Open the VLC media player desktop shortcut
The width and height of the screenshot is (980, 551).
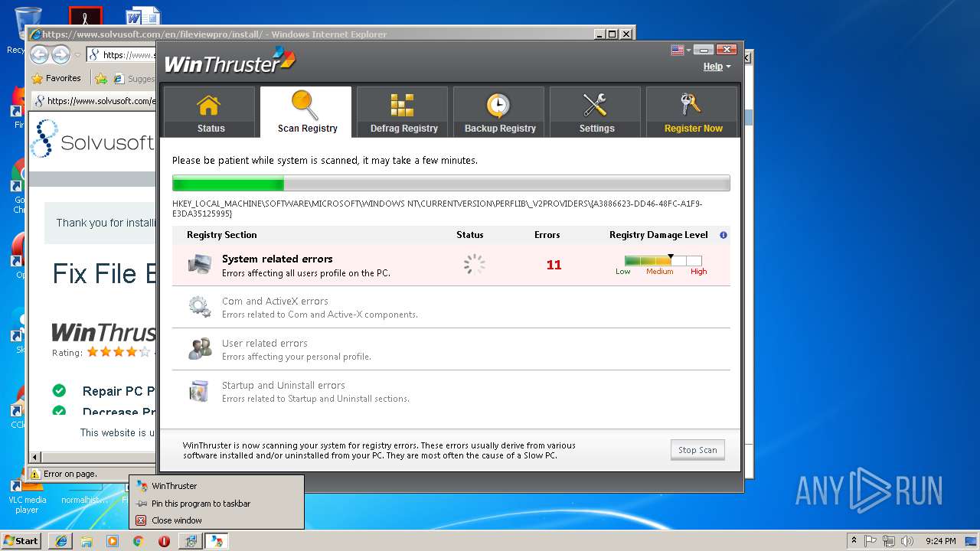tap(27, 496)
